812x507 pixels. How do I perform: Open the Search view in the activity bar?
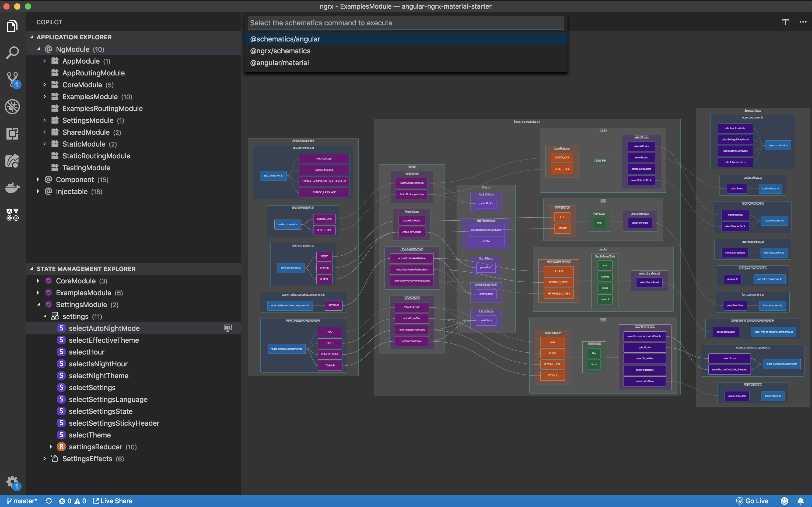pos(12,53)
